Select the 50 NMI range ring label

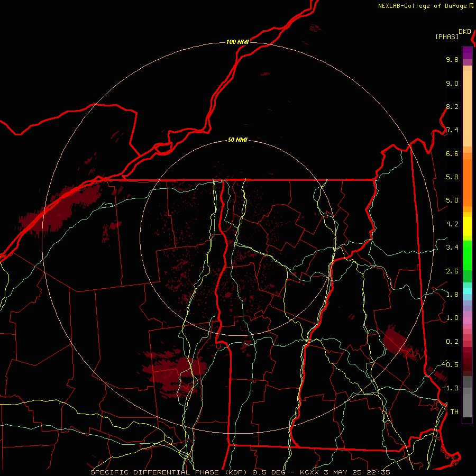click(237, 140)
